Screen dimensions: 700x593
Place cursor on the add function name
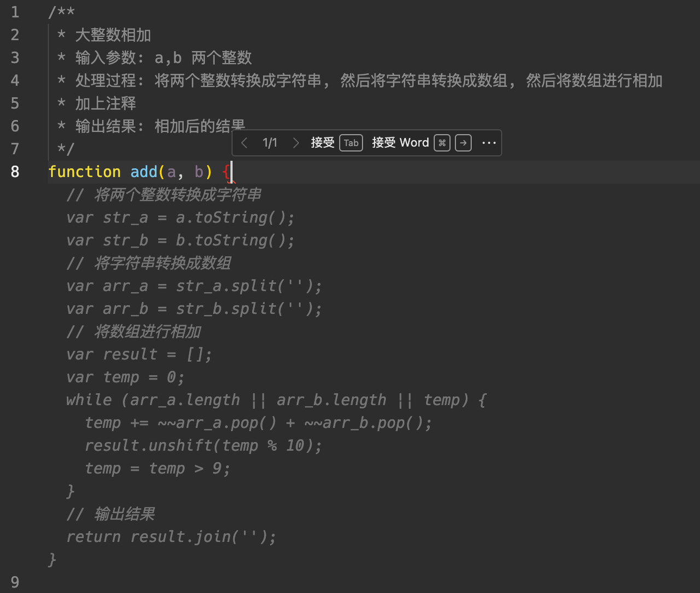(144, 172)
